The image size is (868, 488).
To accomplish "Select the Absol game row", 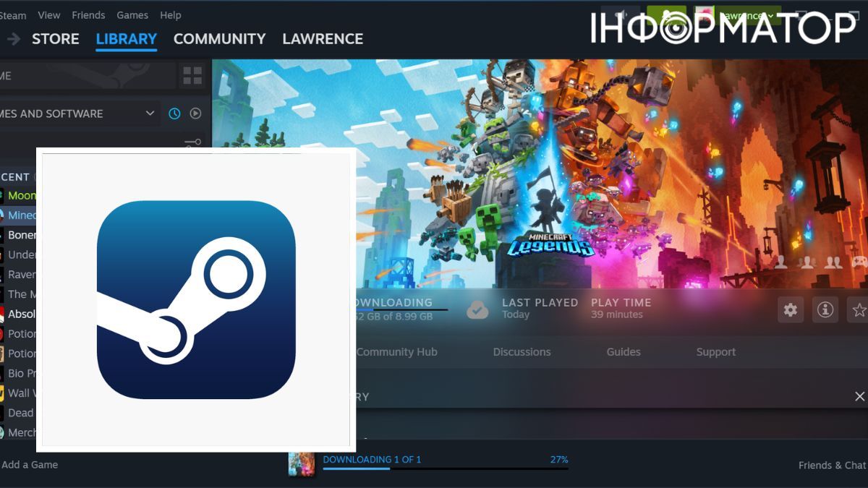I will pos(19,314).
